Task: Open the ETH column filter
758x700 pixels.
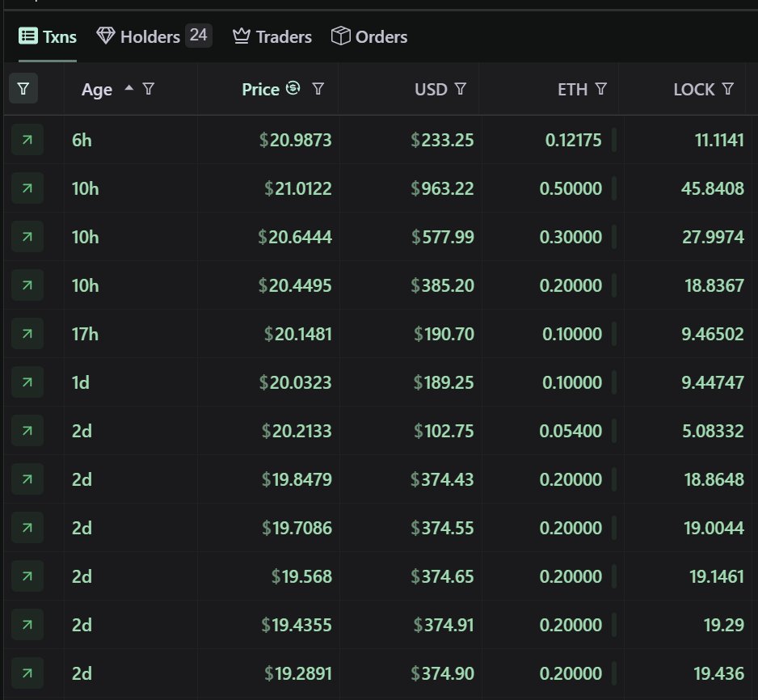Action: pos(601,89)
